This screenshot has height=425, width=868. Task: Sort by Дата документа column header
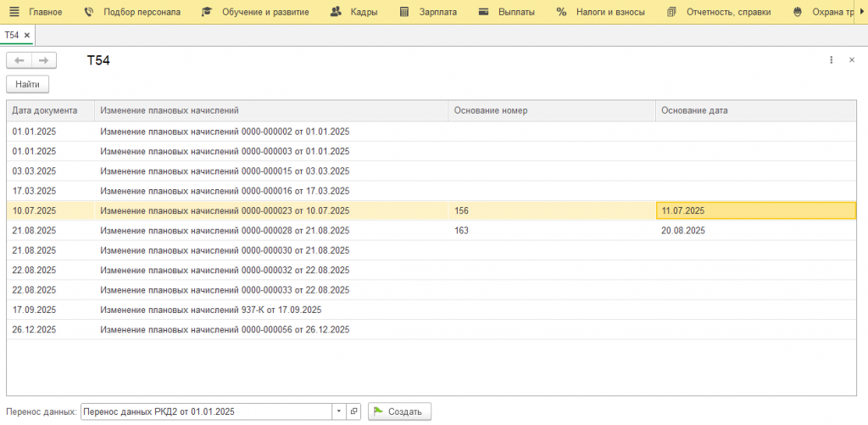(50, 111)
